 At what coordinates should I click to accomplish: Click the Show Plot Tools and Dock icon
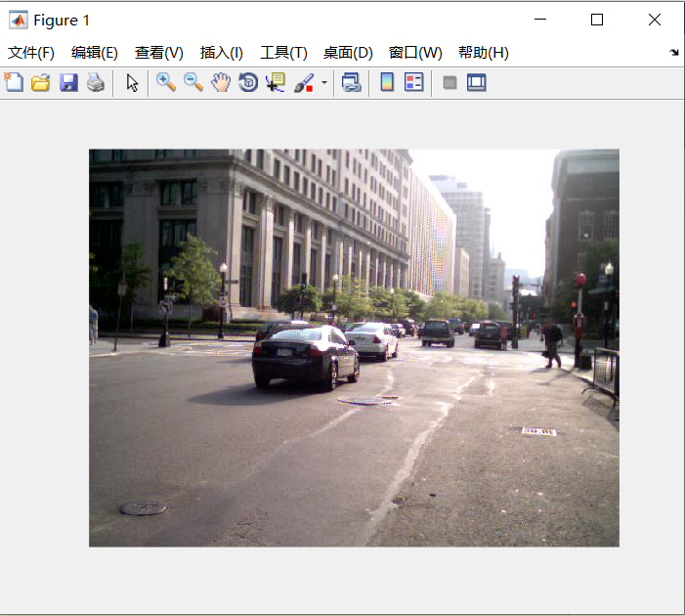[476, 82]
